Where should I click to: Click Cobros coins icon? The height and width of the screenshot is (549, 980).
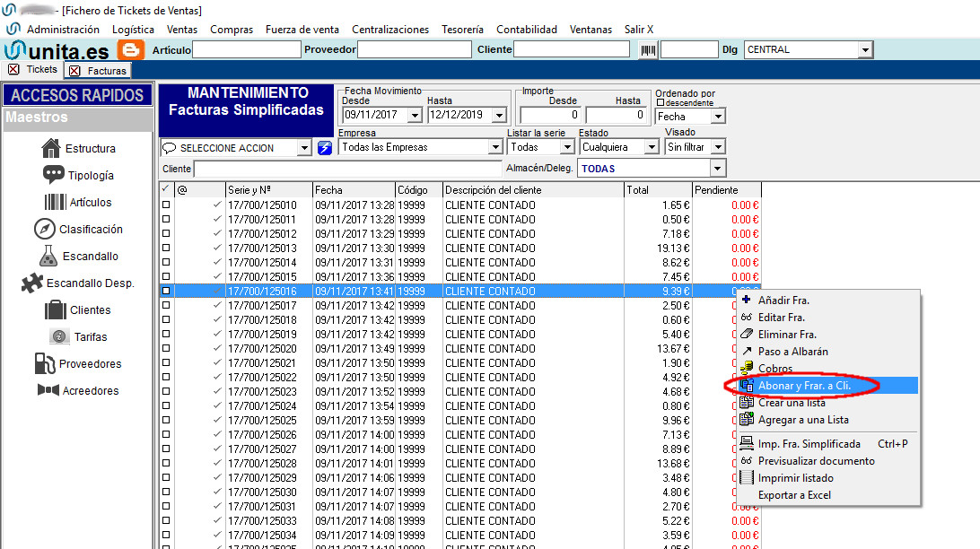click(x=747, y=369)
